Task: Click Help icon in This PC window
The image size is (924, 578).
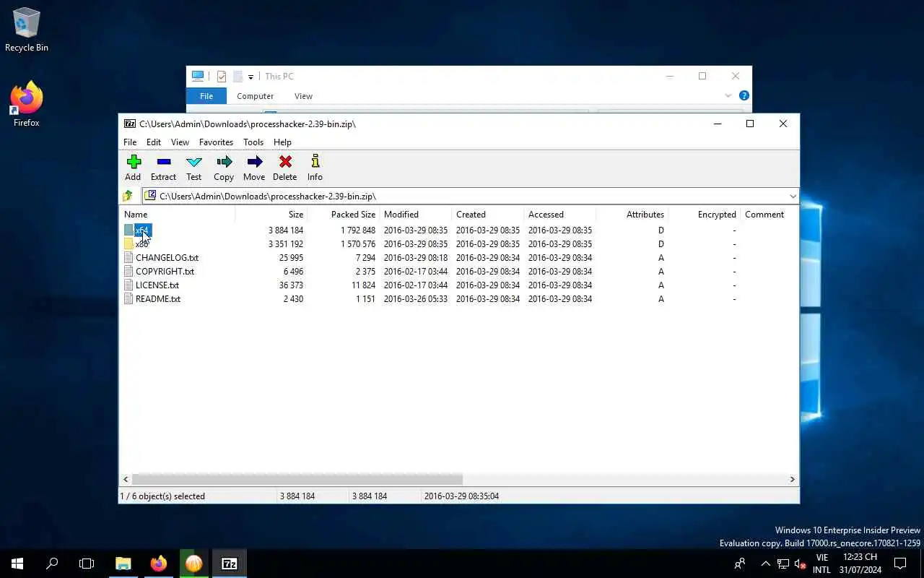Action: (744, 95)
